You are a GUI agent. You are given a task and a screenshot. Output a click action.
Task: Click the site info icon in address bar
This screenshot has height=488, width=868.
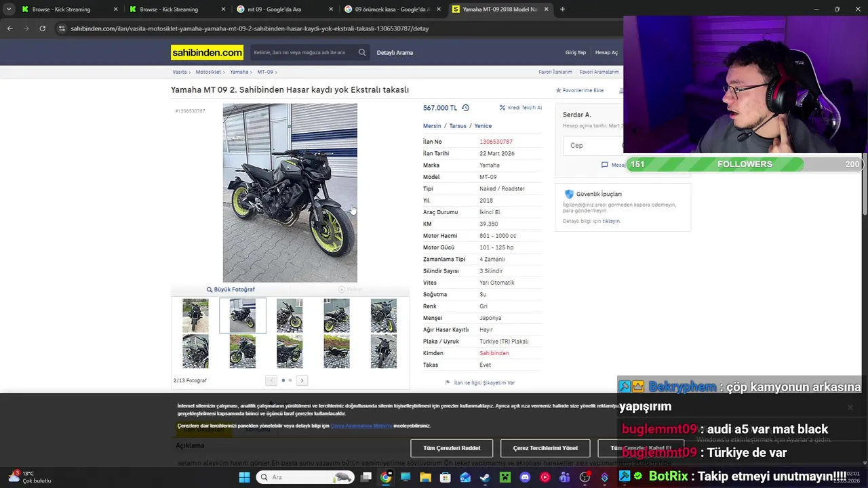[62, 28]
